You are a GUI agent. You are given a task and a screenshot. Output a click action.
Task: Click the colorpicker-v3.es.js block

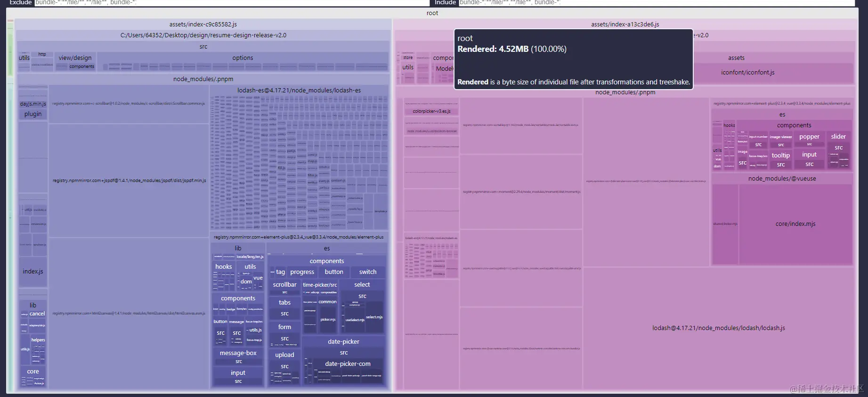(432, 112)
